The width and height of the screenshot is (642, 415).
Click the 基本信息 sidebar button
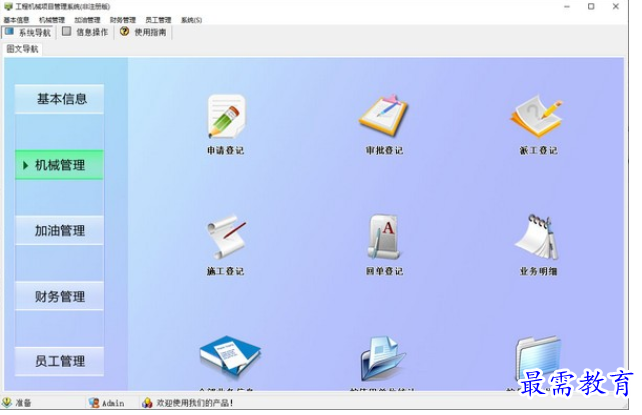[59, 99]
